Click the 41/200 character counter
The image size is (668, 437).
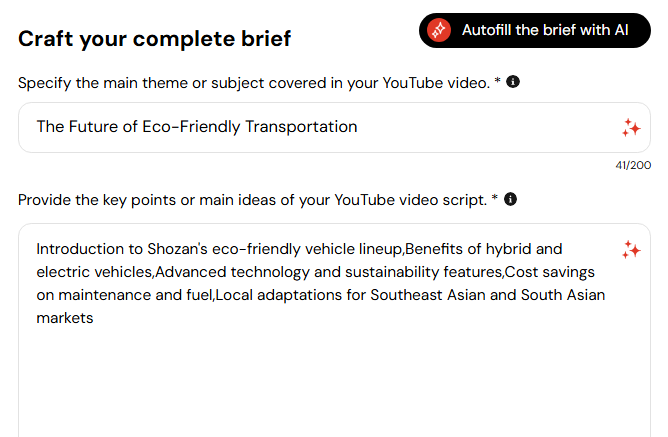(633, 165)
